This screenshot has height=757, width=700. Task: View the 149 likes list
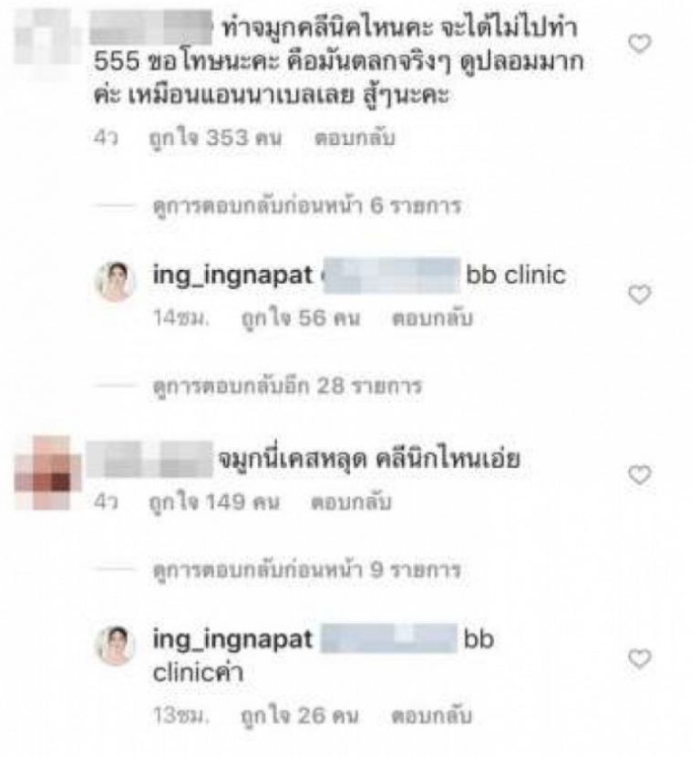tap(214, 503)
